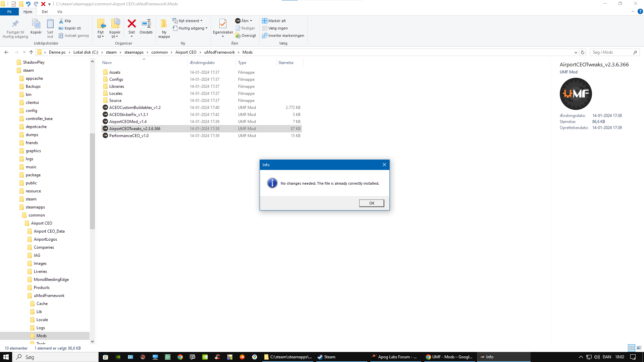
Task: Close the Info dialog with X
Action: (x=384, y=165)
